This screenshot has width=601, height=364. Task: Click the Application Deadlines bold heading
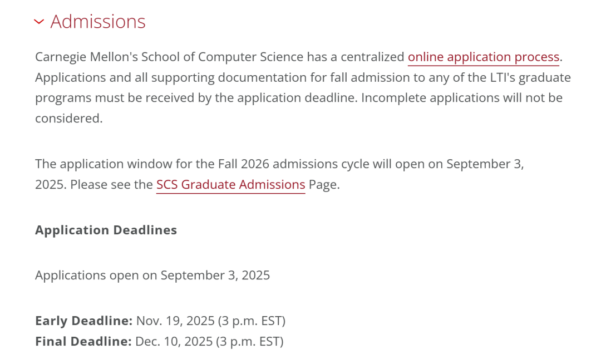pyautogui.click(x=106, y=230)
